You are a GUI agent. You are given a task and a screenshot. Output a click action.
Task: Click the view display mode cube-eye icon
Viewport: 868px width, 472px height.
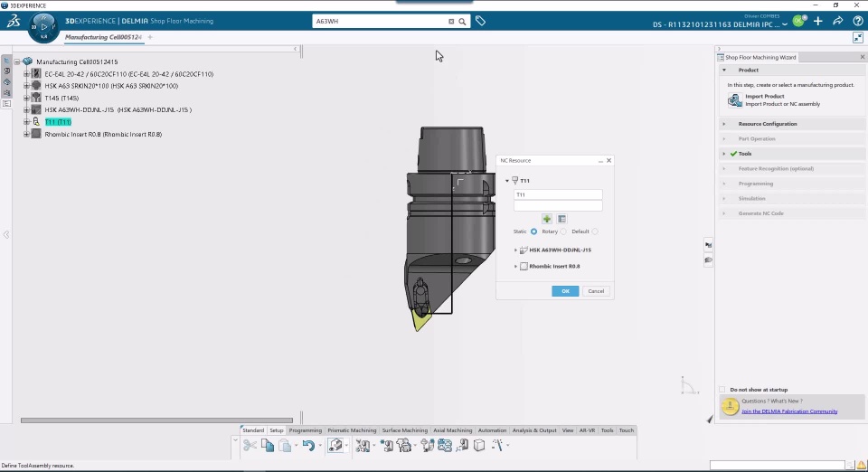coord(335,445)
